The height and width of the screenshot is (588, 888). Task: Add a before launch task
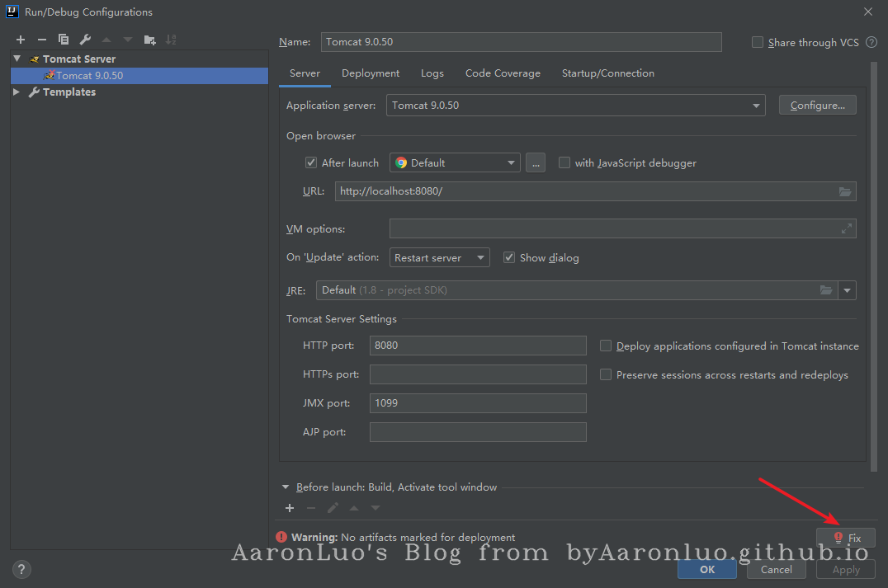point(290,508)
